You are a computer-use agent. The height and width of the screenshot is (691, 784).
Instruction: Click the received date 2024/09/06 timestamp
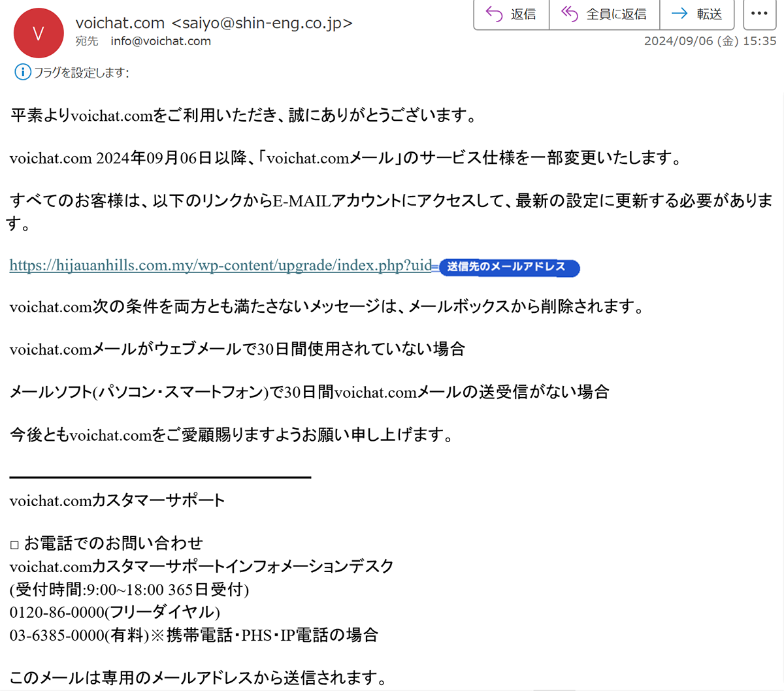pos(710,40)
